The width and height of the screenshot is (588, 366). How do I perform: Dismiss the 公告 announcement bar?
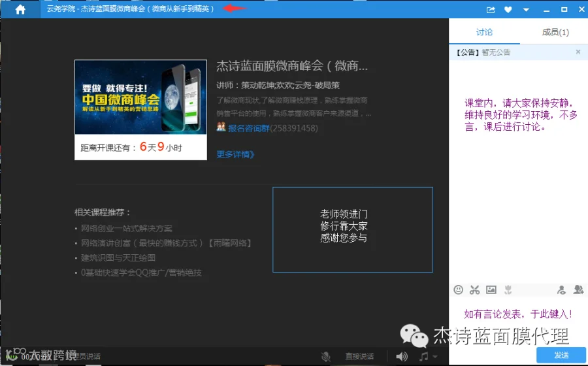click(x=578, y=52)
